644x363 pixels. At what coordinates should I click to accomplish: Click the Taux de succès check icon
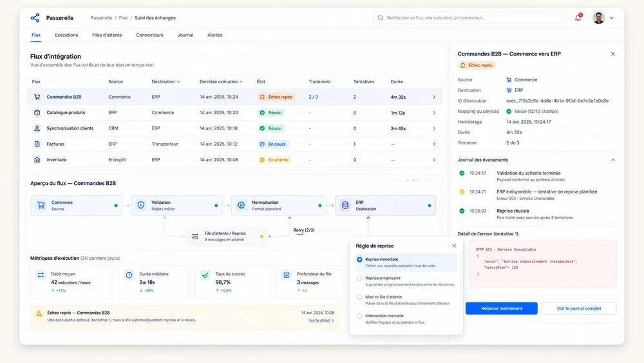tap(205, 275)
